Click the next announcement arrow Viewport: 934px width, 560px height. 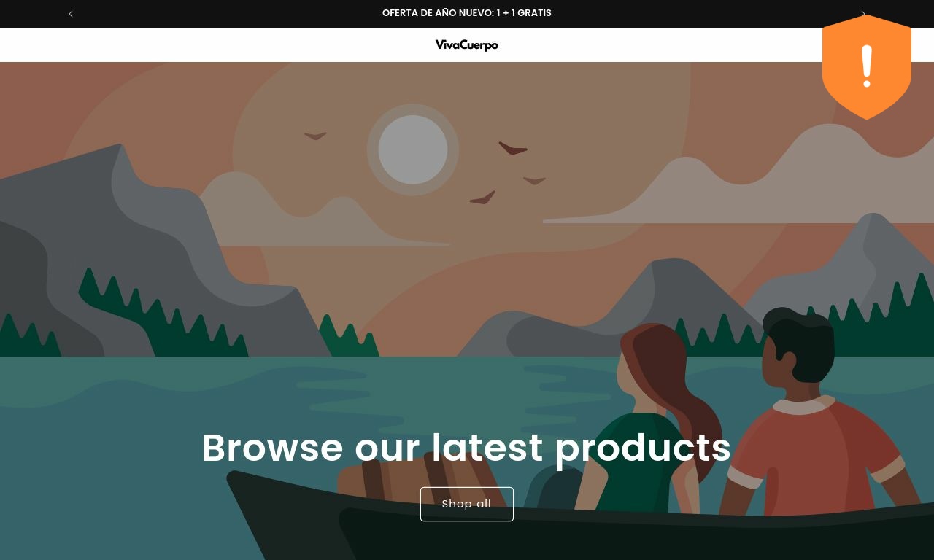tap(863, 14)
